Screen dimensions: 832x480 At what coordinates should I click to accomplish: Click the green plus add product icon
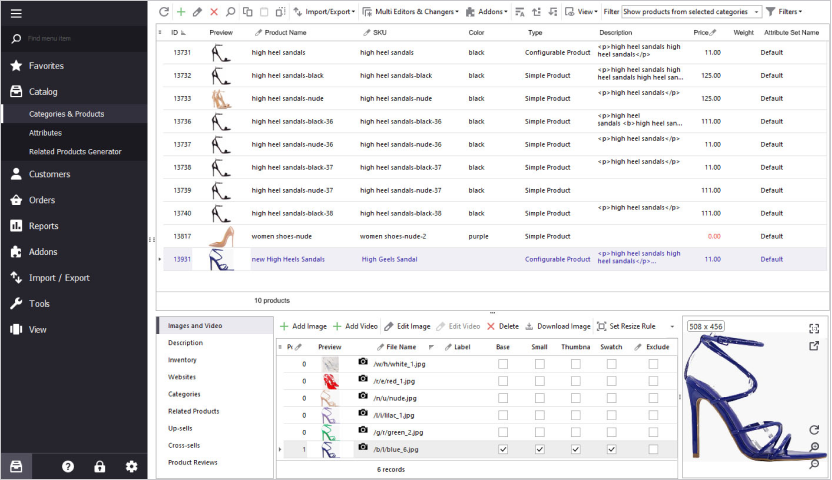click(x=181, y=12)
